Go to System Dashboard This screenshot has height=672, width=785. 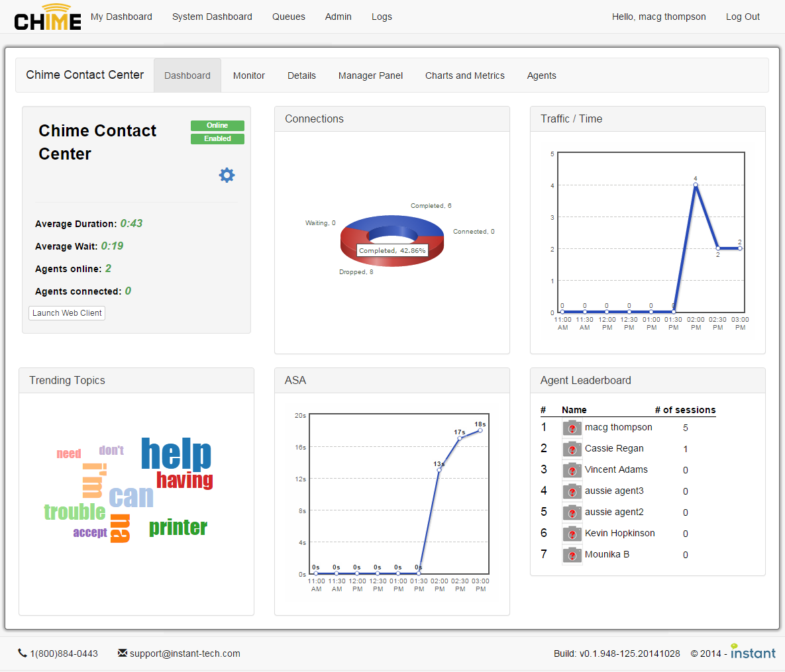212,17
